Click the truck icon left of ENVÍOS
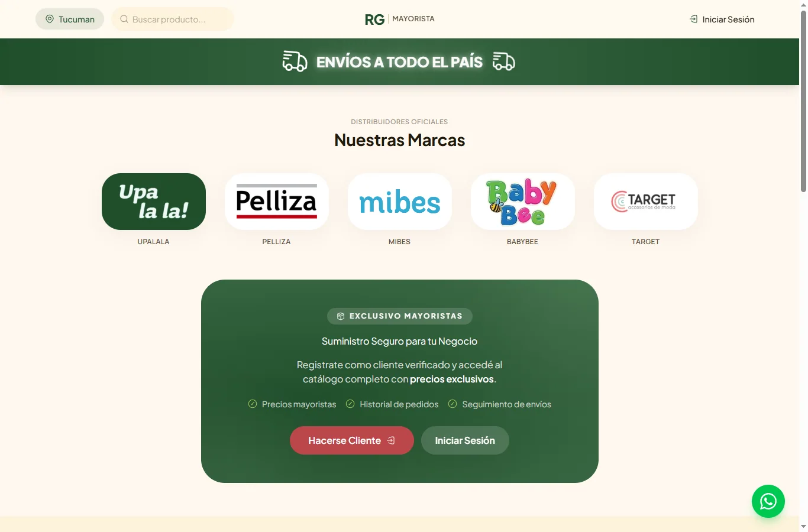 coord(295,61)
